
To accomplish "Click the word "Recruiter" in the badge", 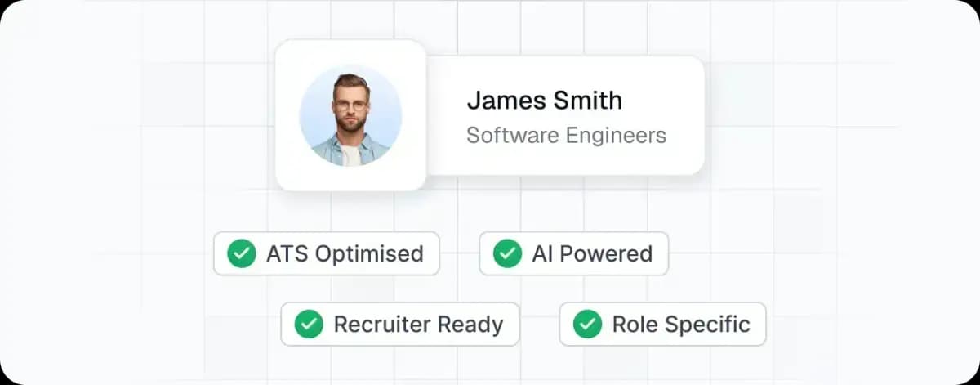I will tap(381, 325).
